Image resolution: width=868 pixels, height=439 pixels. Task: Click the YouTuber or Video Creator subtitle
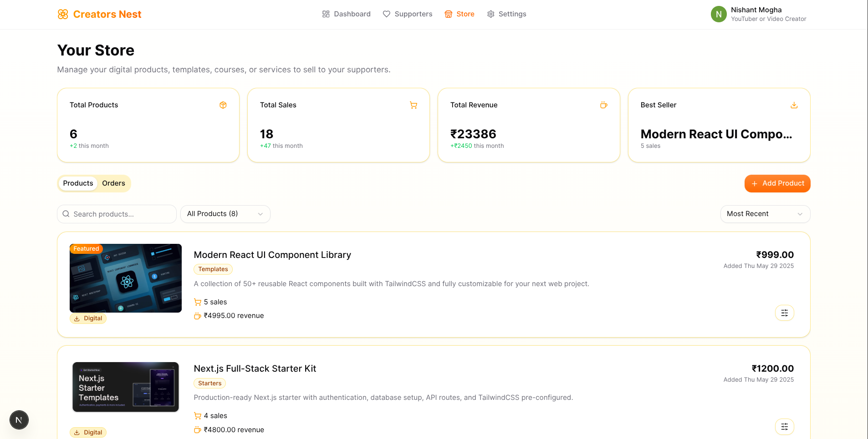click(x=769, y=19)
